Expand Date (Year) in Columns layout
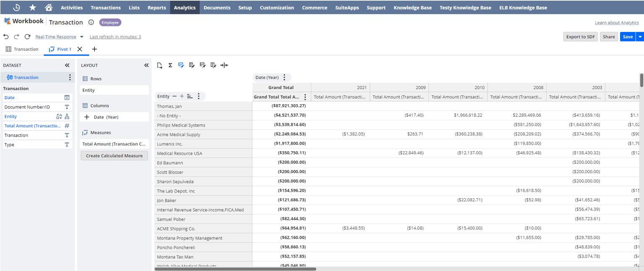The image size is (644, 271). point(87,117)
